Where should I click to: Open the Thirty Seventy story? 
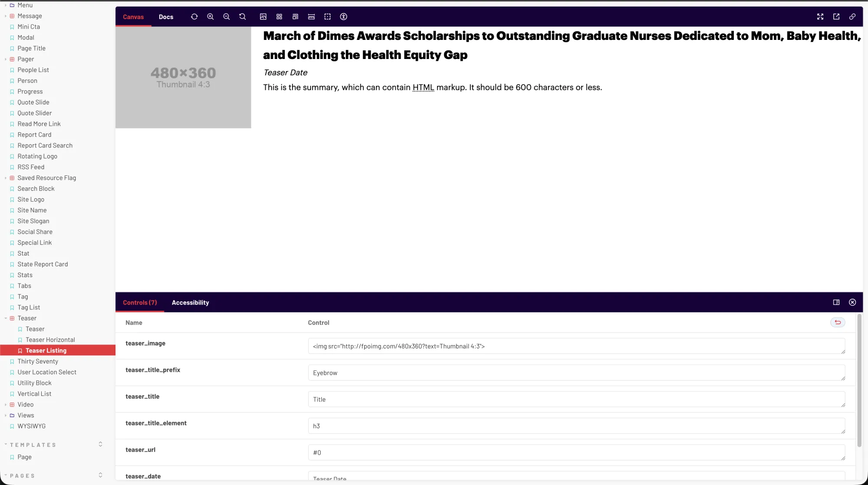coord(38,361)
